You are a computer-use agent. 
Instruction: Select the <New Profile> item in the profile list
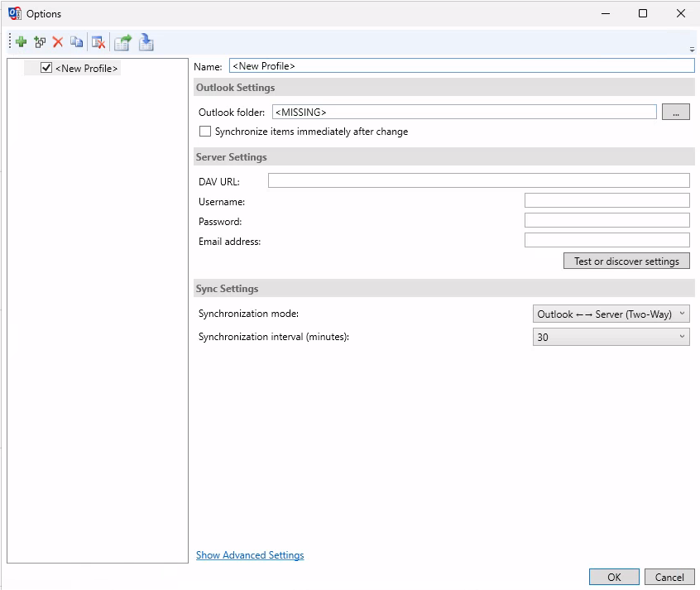(x=86, y=69)
